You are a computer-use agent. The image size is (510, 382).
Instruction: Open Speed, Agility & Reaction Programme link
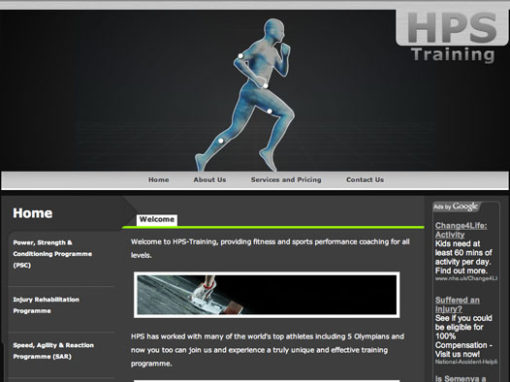53,351
